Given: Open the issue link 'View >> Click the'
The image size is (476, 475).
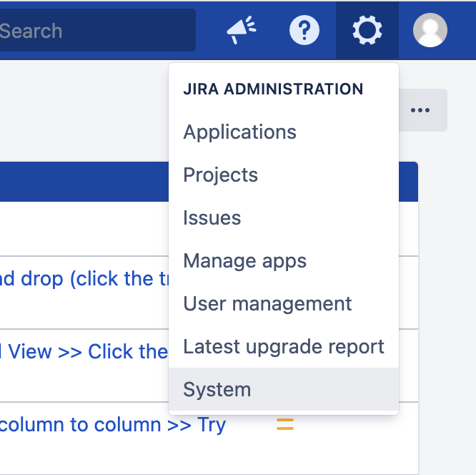Looking at the screenshot, I should coord(84,351).
